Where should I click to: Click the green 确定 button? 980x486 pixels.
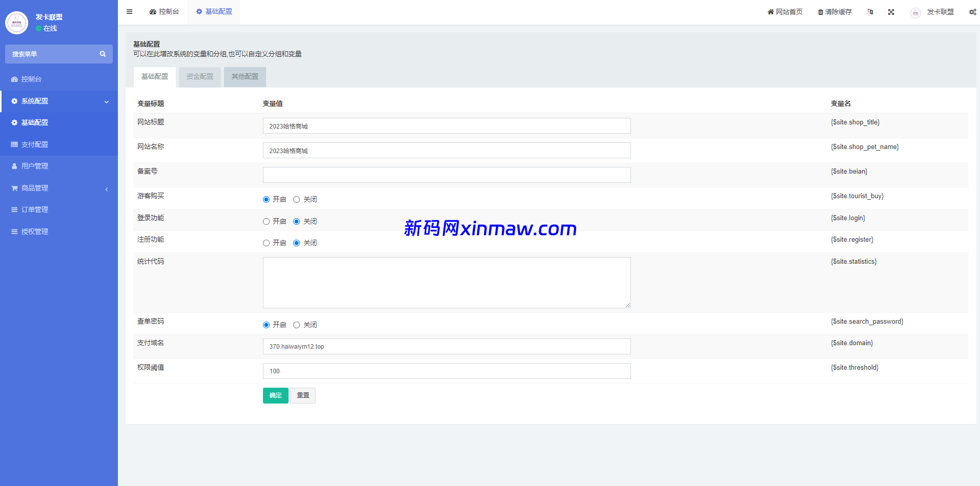(x=275, y=395)
